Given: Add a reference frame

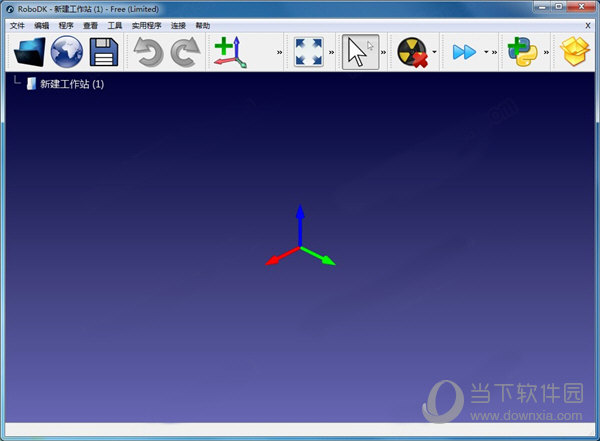Looking at the screenshot, I should coord(230,52).
